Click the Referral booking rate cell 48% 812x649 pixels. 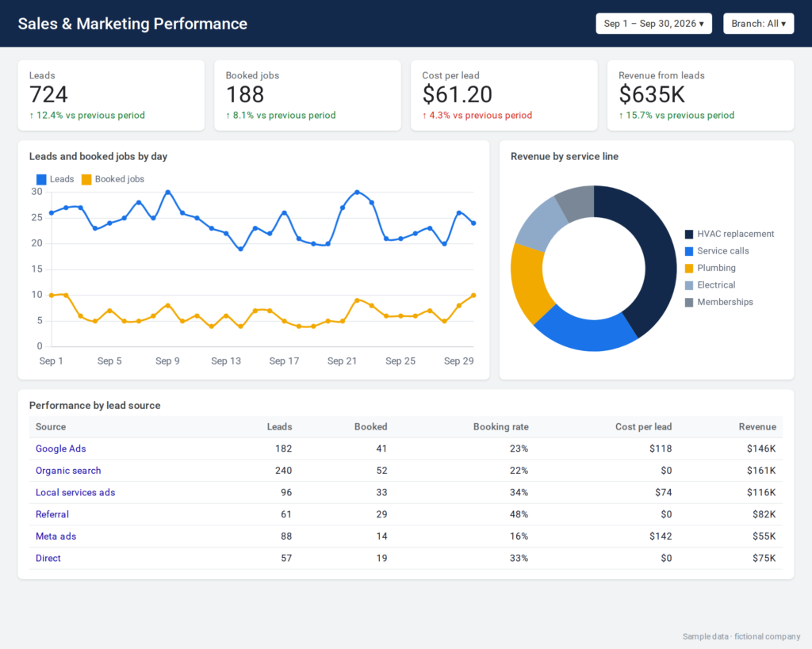519,514
